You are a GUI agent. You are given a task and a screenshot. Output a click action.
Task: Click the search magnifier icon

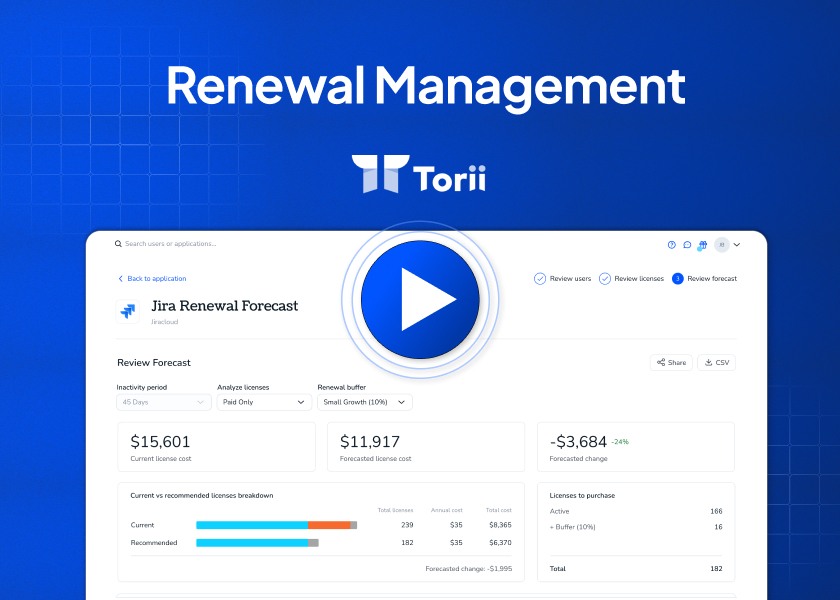click(x=118, y=244)
